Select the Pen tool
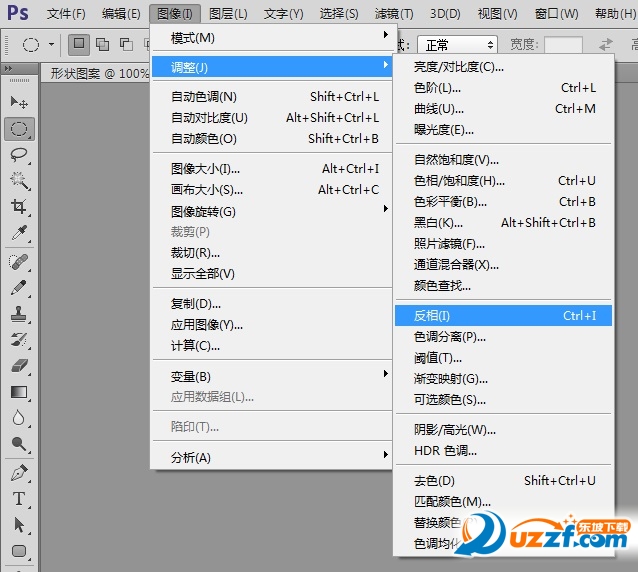The width and height of the screenshot is (638, 572). click(19, 473)
